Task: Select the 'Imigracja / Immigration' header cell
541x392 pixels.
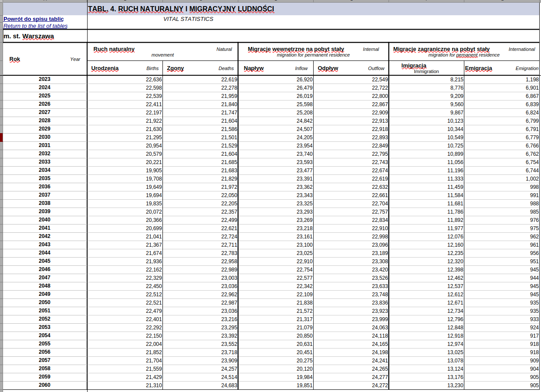Action: [x=426, y=68]
